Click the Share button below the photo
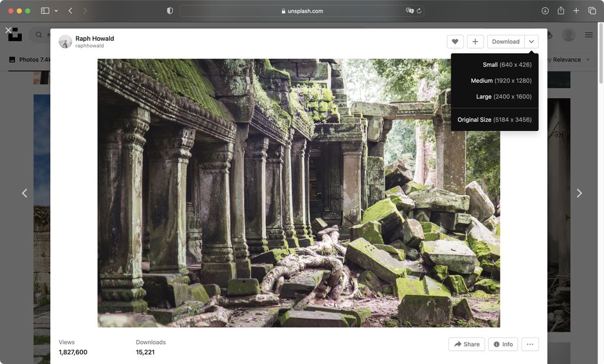The image size is (604, 364). coord(466,344)
